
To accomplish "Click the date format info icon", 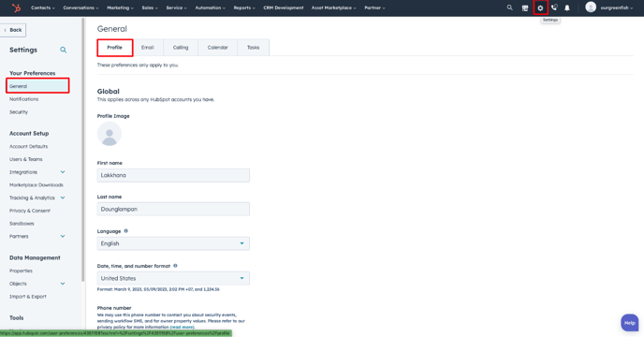I will [x=175, y=266].
